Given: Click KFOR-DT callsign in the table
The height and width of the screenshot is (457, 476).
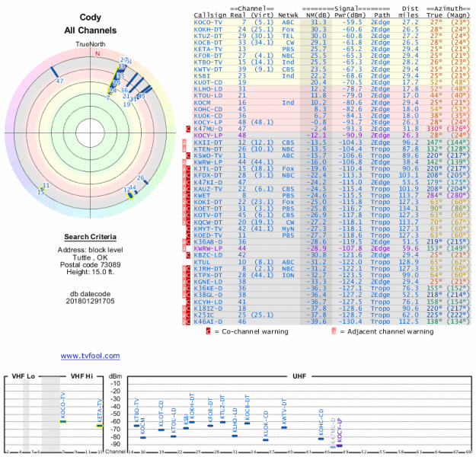Looking at the screenshot, I should [208, 56].
